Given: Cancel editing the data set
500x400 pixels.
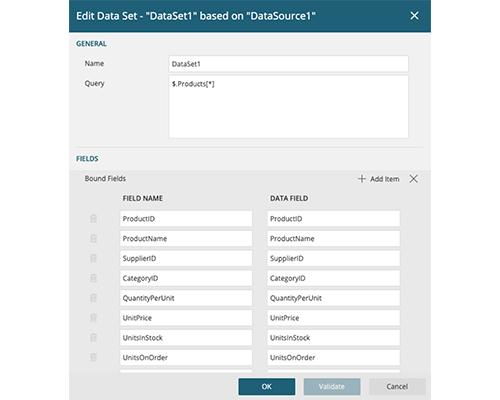Looking at the screenshot, I should tap(397, 387).
